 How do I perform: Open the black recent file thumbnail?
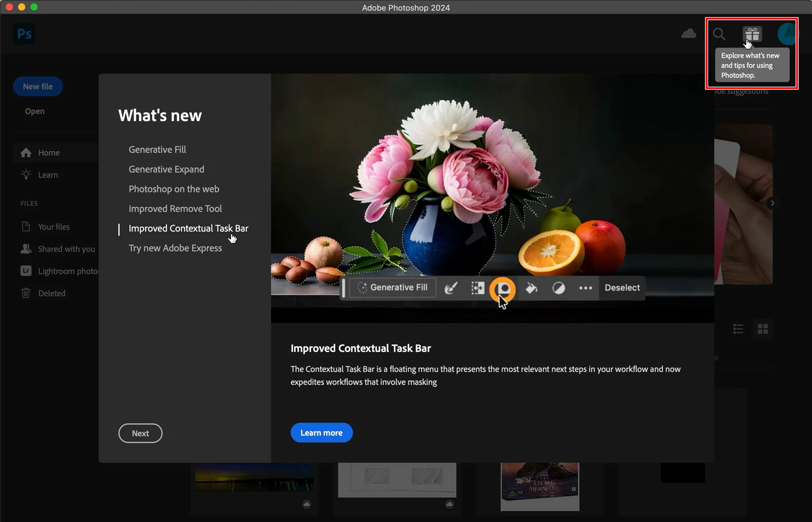(x=683, y=472)
